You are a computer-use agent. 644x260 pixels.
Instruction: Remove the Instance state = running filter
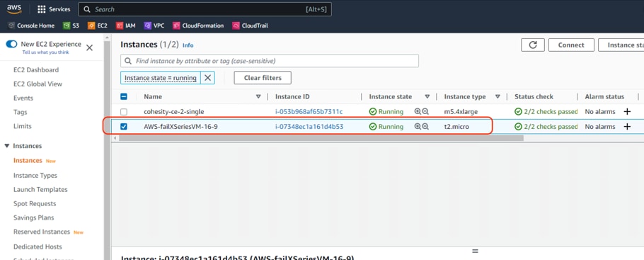(208, 78)
